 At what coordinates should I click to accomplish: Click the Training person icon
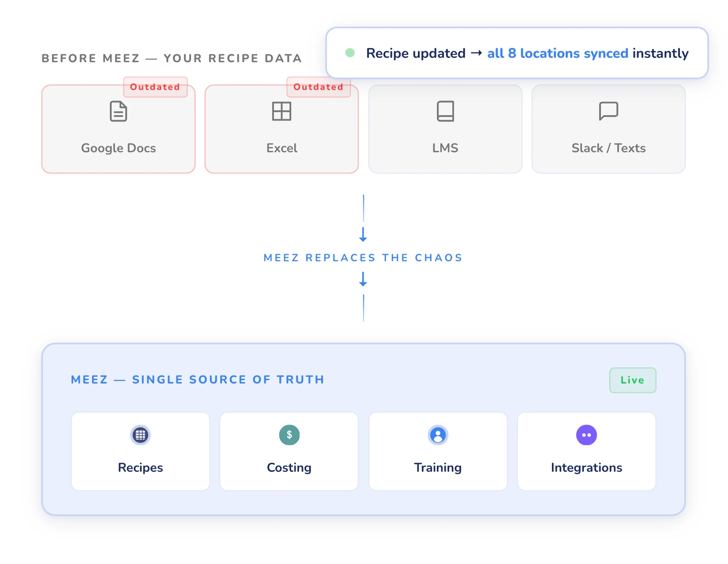pos(438,435)
